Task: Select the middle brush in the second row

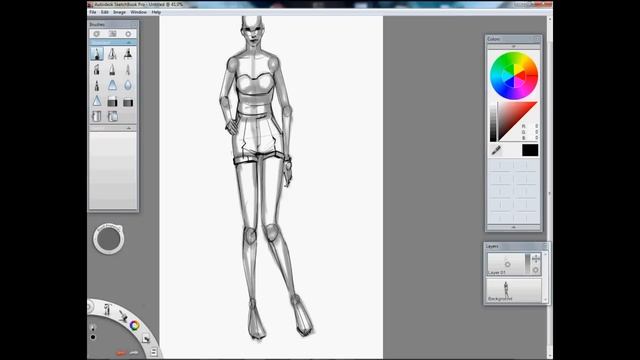Action: click(x=112, y=70)
